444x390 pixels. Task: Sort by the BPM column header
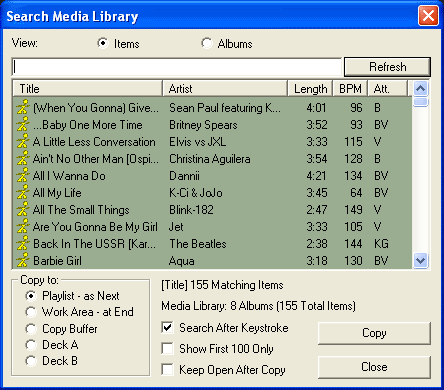pos(350,89)
